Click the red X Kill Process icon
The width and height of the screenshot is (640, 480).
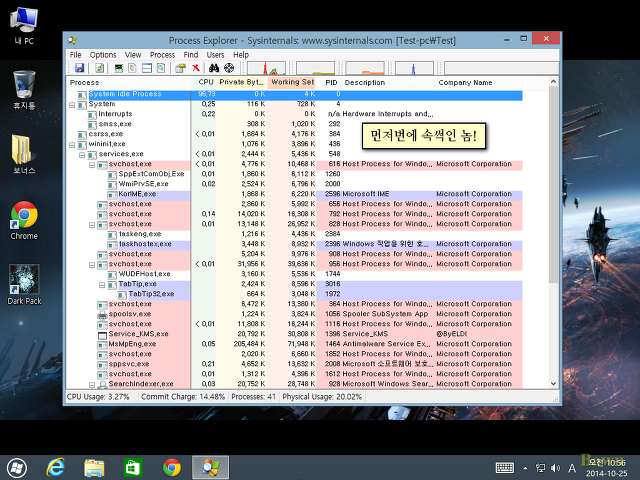point(196,68)
